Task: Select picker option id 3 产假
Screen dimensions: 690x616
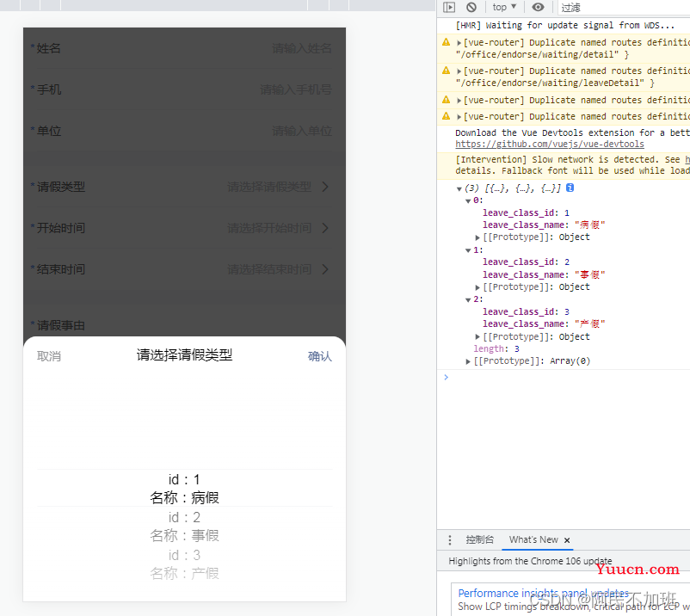Action: pyautogui.click(x=184, y=564)
